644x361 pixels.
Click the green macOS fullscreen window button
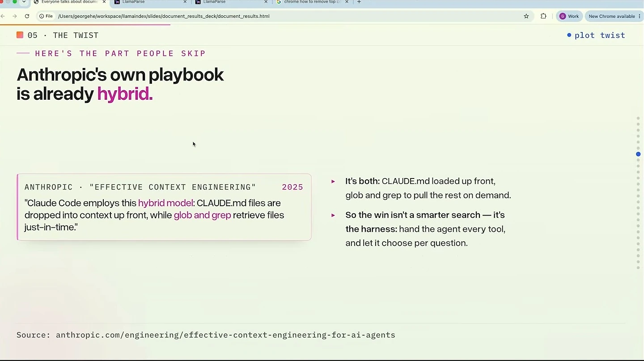click(15, 1)
